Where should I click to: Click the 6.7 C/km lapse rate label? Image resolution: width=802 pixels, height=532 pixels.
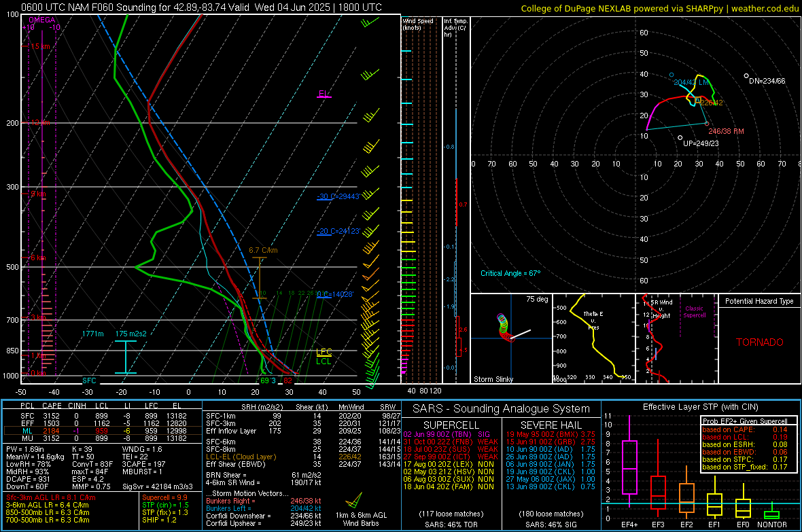[263, 250]
